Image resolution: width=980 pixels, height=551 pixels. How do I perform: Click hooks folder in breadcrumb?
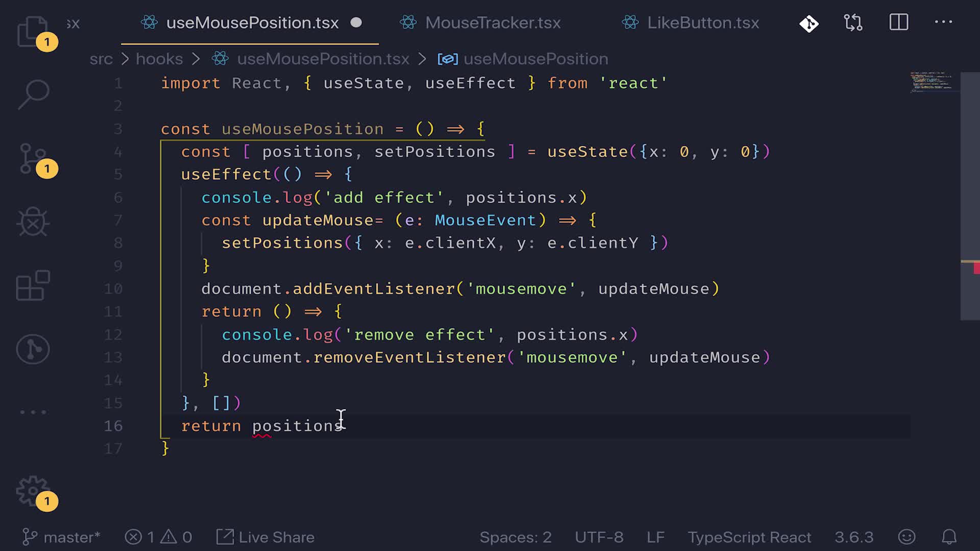159,59
